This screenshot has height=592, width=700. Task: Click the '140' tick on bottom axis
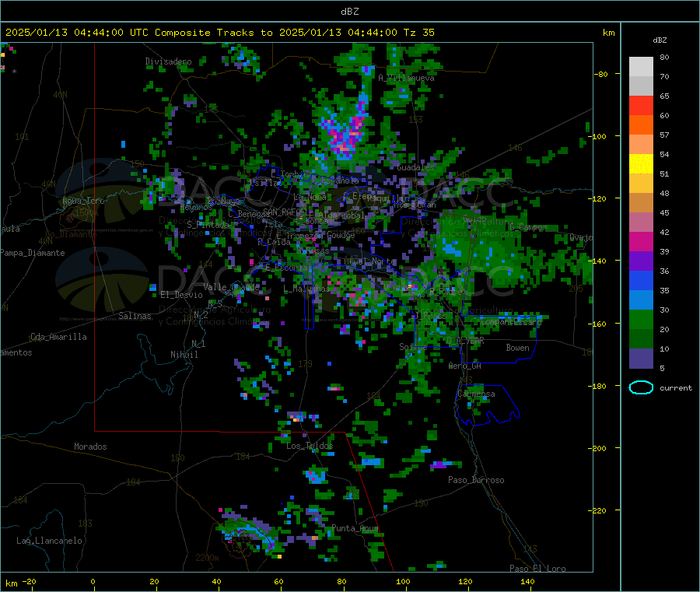tap(527, 582)
